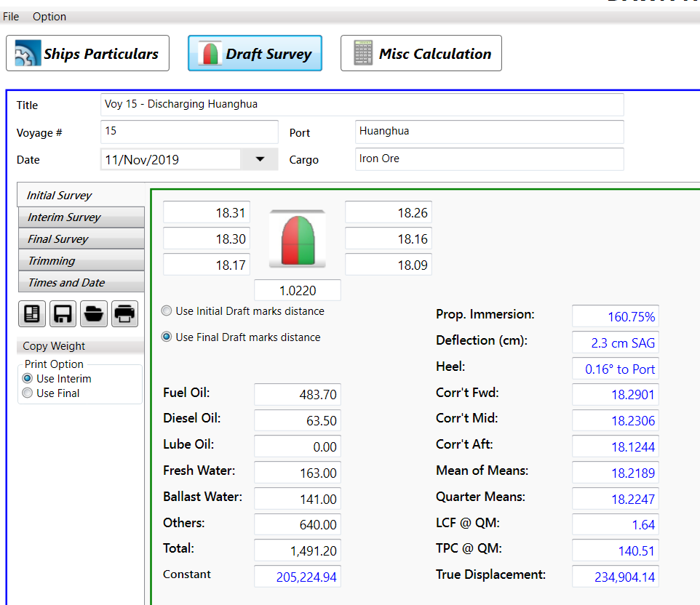The image size is (700, 605).
Task: Click the open folder icon button
Action: (x=94, y=313)
